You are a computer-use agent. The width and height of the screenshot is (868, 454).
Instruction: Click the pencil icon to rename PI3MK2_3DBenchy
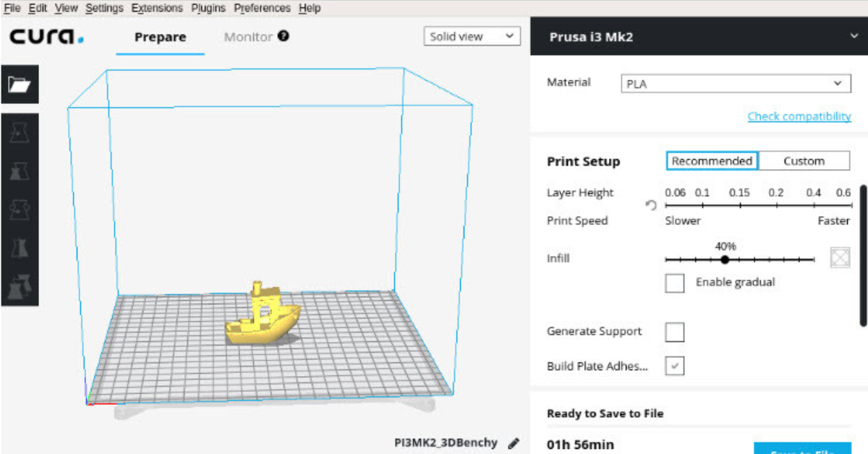(514, 443)
